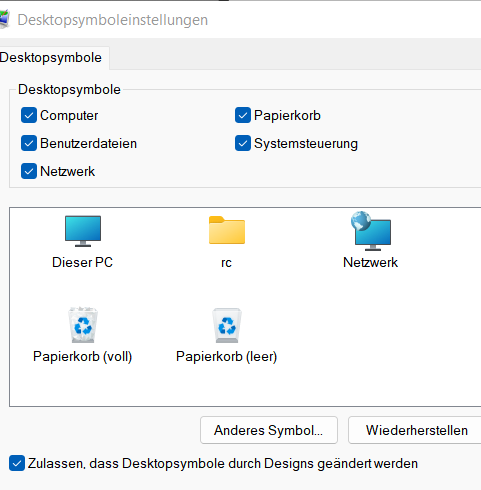Click the Desktopsymboleinstellungen window title

click(113, 20)
